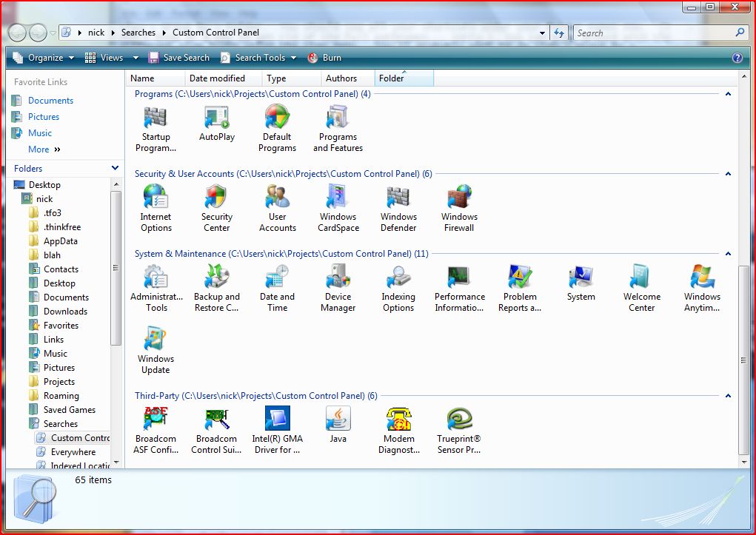Open the Startup Programs shortcut
This screenshot has width=756, height=535.
155,129
